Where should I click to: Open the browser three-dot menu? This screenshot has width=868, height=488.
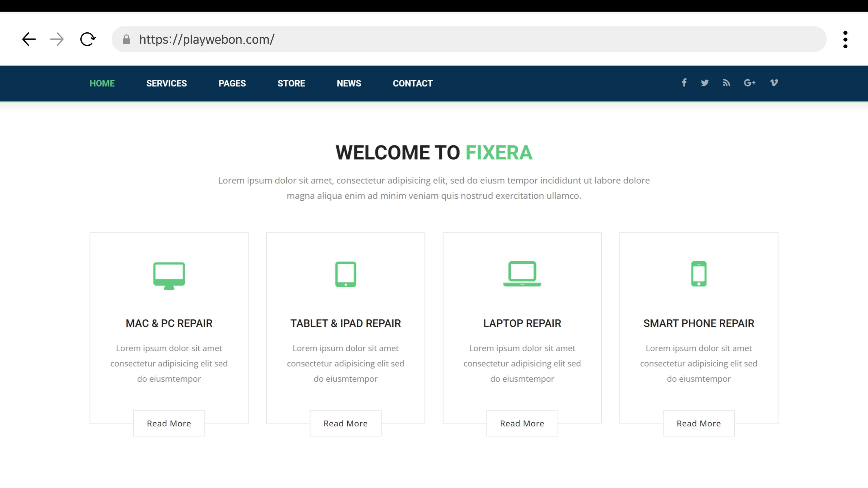click(x=845, y=40)
